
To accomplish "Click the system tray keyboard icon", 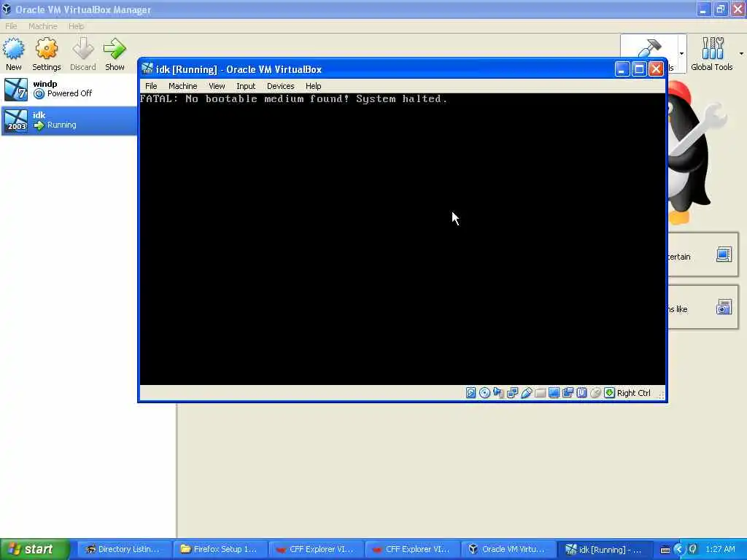I will (665, 550).
